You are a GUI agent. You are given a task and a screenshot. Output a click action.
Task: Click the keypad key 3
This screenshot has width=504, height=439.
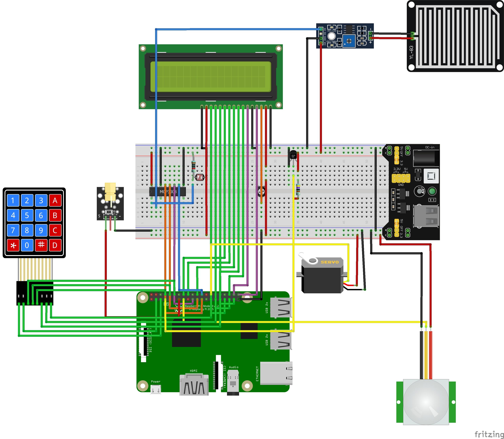click(41, 201)
